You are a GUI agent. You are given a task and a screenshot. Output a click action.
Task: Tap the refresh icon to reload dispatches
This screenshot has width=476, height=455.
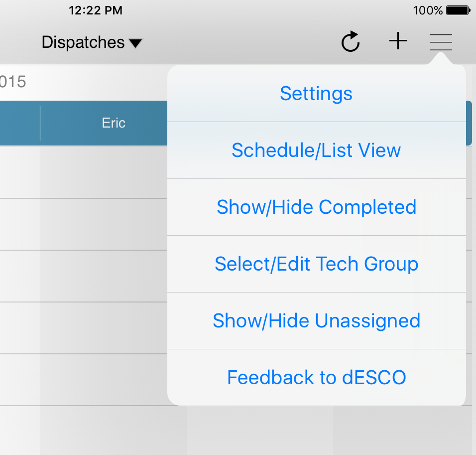point(351,42)
